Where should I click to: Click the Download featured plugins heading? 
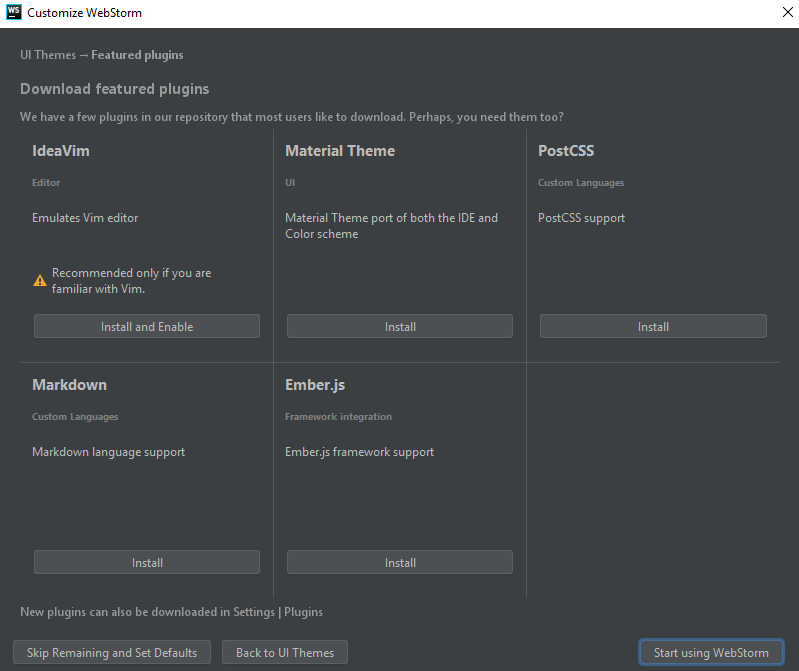pos(115,89)
